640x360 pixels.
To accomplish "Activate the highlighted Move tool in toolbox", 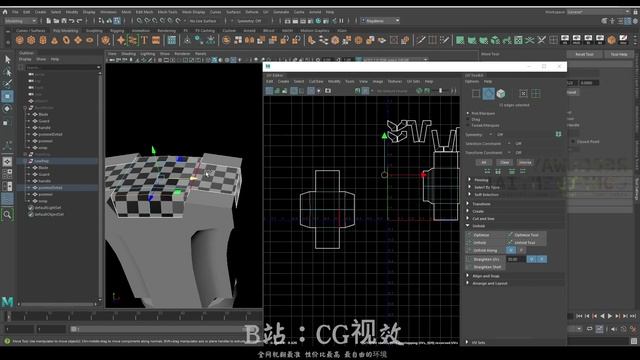I will pos(7,96).
